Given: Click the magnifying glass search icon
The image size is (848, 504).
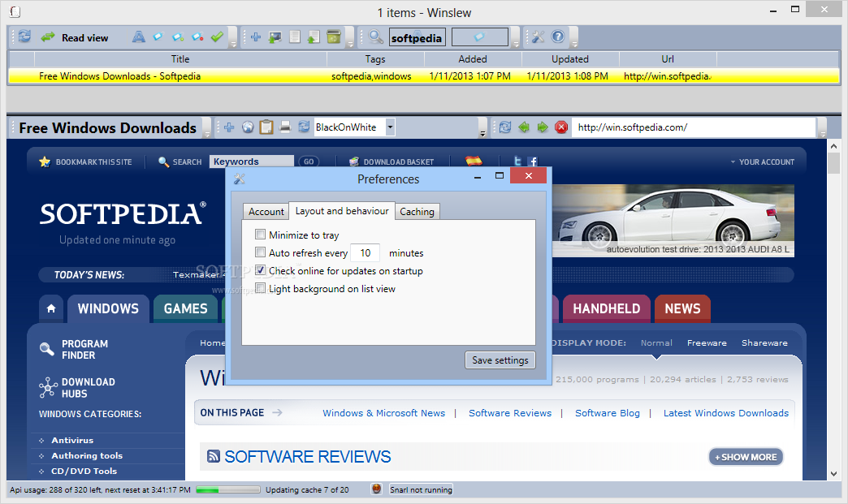Looking at the screenshot, I should [x=375, y=37].
